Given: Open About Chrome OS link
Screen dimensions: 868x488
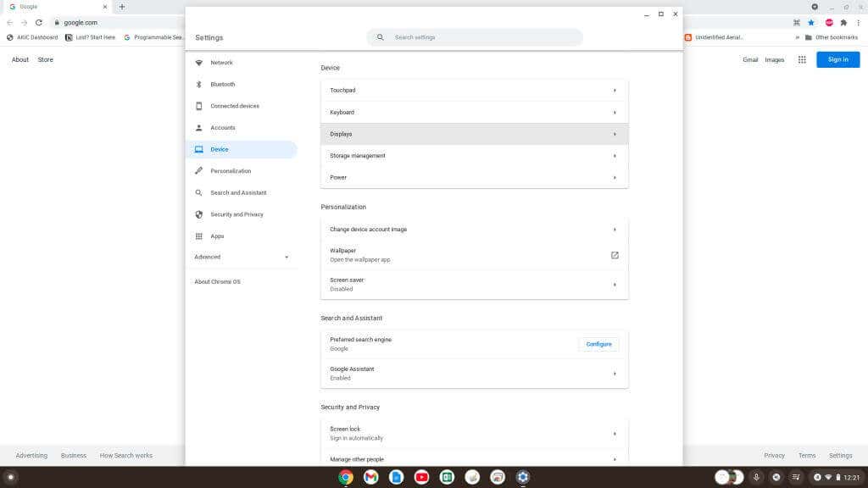Looking at the screenshot, I should click(218, 281).
